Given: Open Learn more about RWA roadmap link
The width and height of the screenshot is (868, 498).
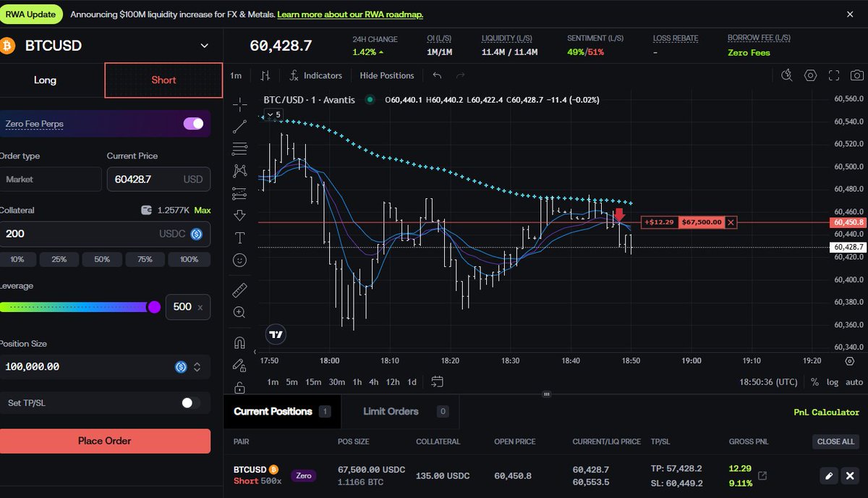Looking at the screenshot, I should click(x=350, y=14).
